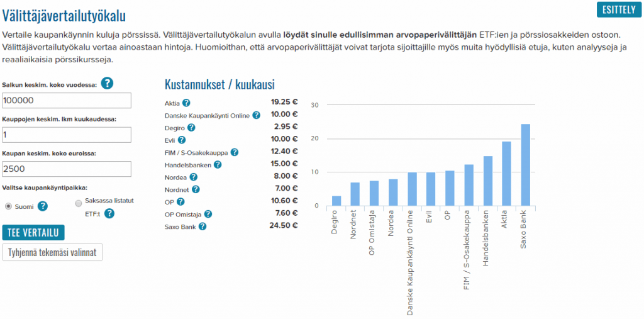Image resolution: width=644 pixels, height=319 pixels.
Task: Click the Degiro bar in the chart
Action: point(336,201)
